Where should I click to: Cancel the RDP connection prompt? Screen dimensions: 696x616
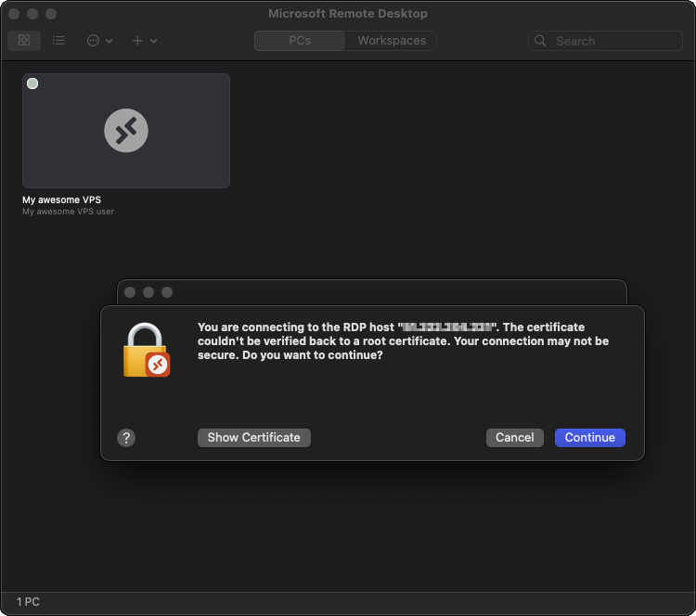pos(514,438)
